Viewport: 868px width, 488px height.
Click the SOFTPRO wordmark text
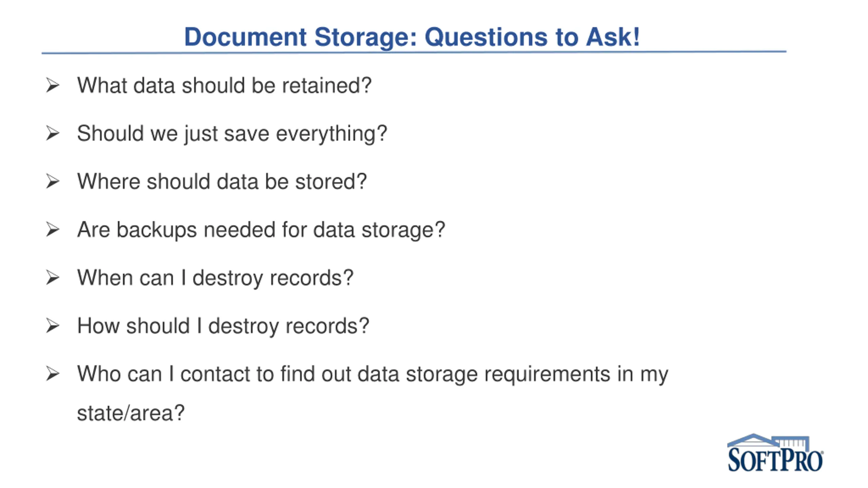pos(775,460)
